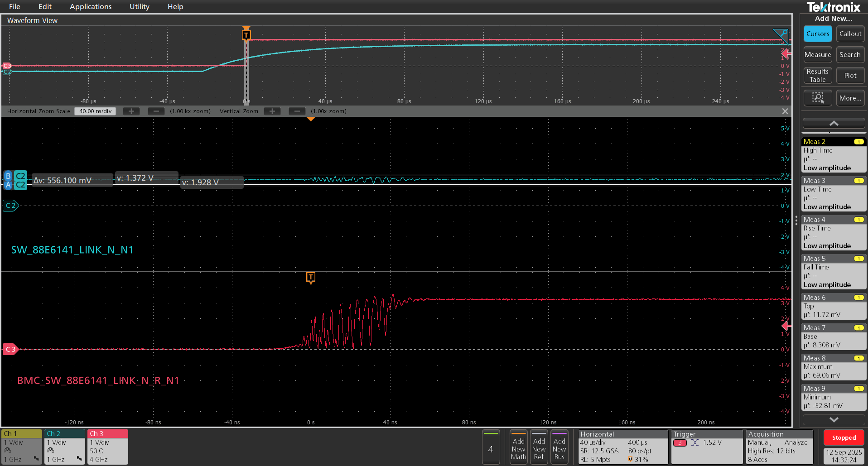Screen dimensions: 868x466
Task: Select the C2 waveform ground handle
Action: (x=10, y=206)
